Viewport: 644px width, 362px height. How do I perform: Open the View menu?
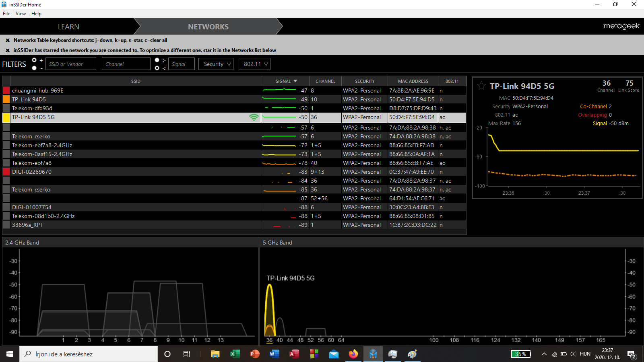point(21,14)
